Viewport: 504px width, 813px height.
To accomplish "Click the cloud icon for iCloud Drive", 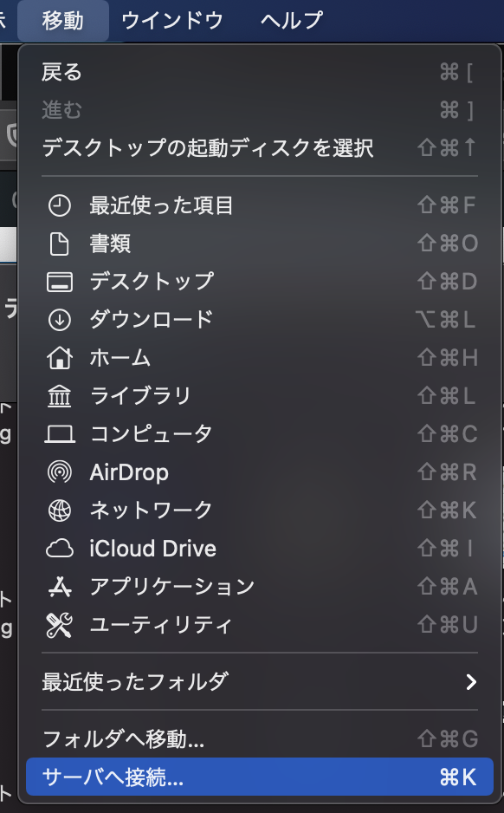I will (60, 549).
